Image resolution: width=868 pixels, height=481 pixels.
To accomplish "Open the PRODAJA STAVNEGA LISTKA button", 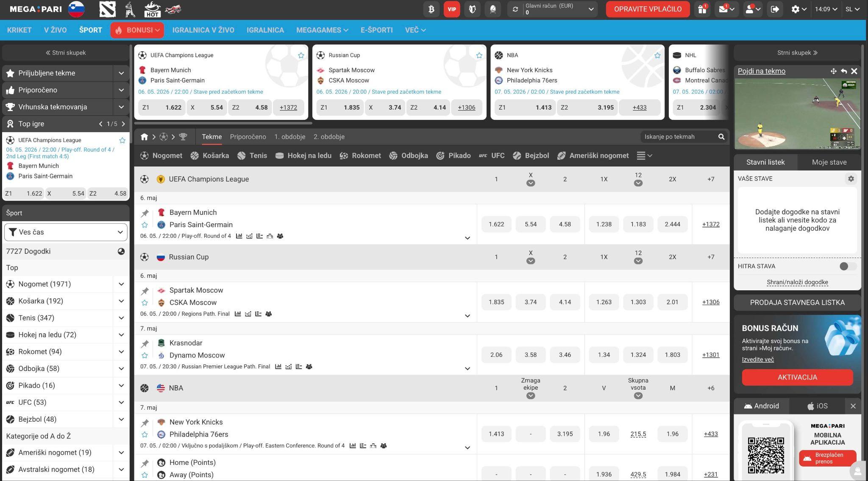I will pos(797,303).
